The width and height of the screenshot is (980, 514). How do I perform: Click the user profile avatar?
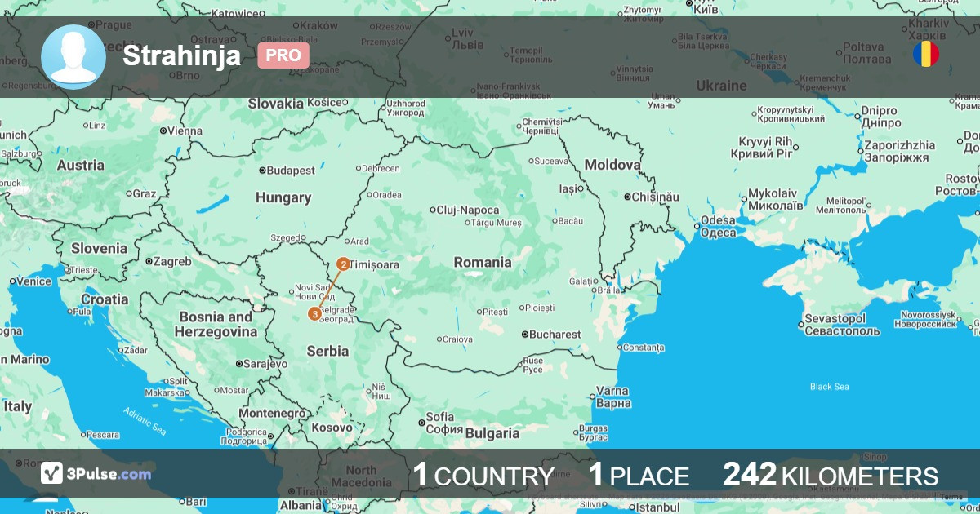click(x=73, y=56)
